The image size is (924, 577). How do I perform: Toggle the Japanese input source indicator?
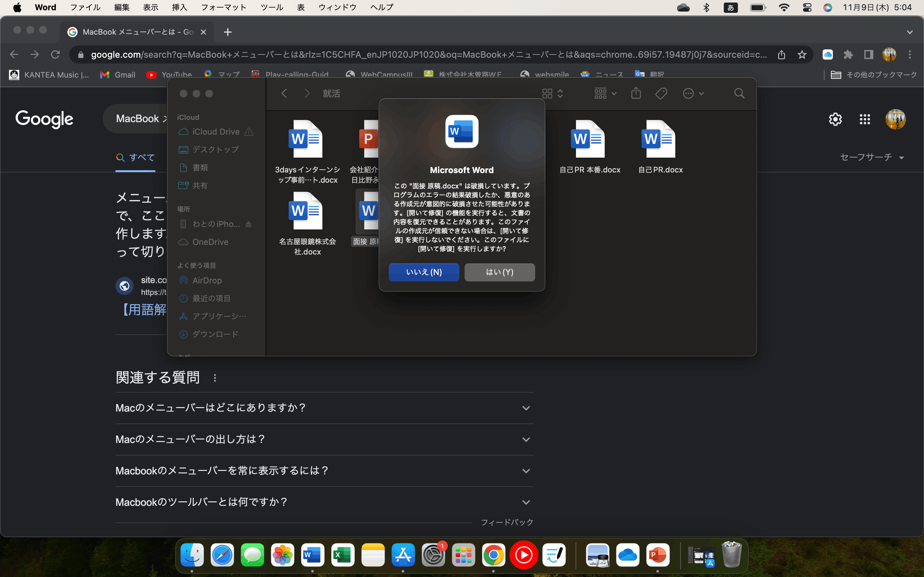point(731,7)
